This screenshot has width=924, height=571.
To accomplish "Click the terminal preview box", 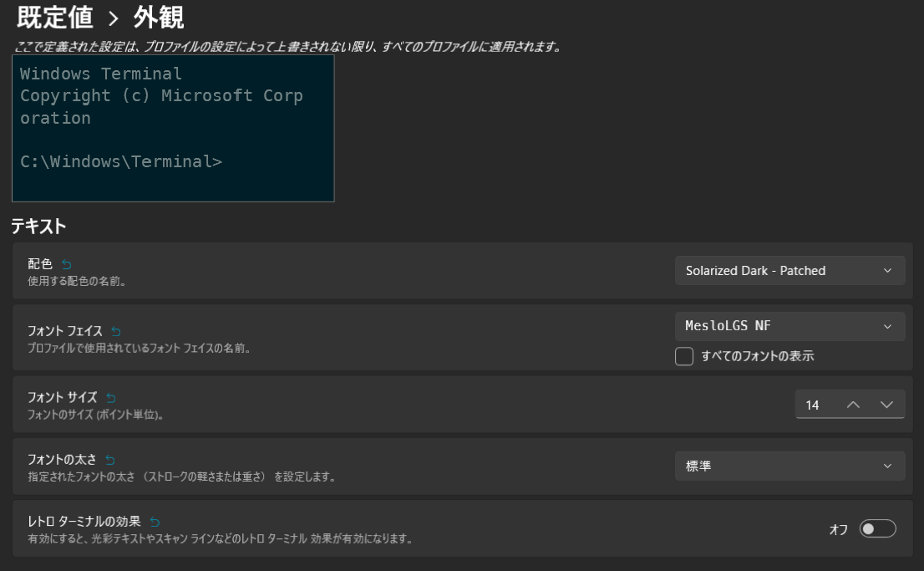I will (x=173, y=129).
